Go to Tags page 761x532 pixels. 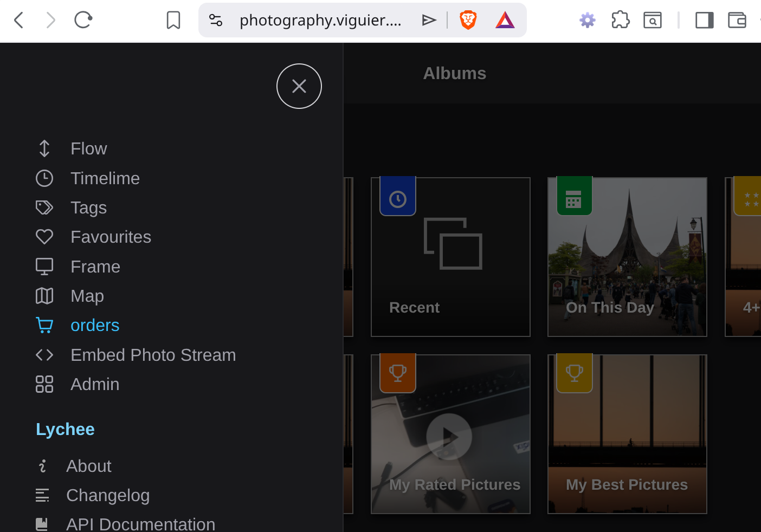(x=89, y=207)
